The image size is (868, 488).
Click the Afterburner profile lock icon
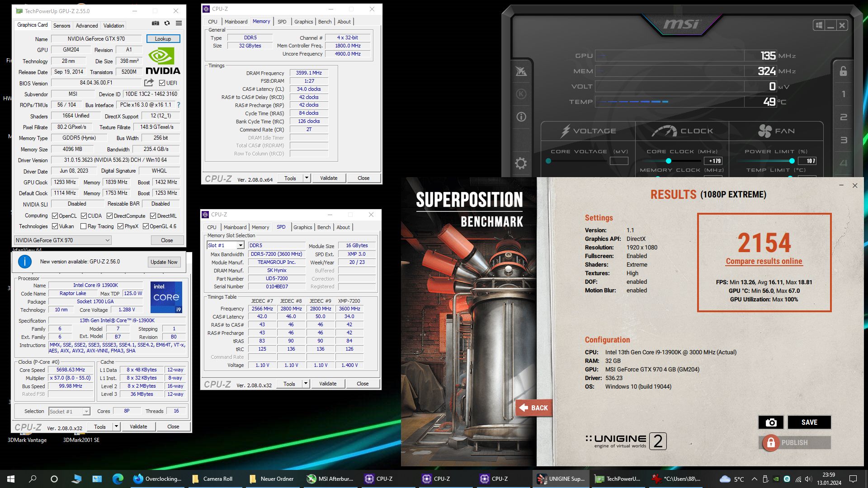(x=843, y=71)
